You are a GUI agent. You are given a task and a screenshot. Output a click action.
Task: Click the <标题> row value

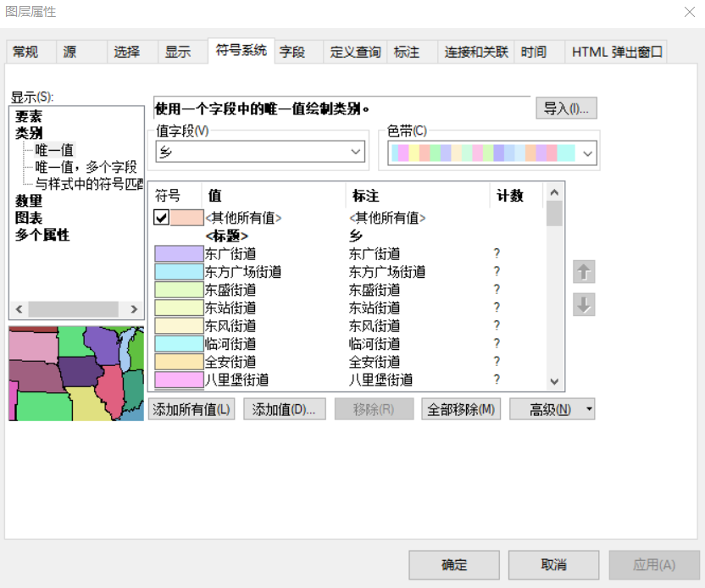coord(226,236)
